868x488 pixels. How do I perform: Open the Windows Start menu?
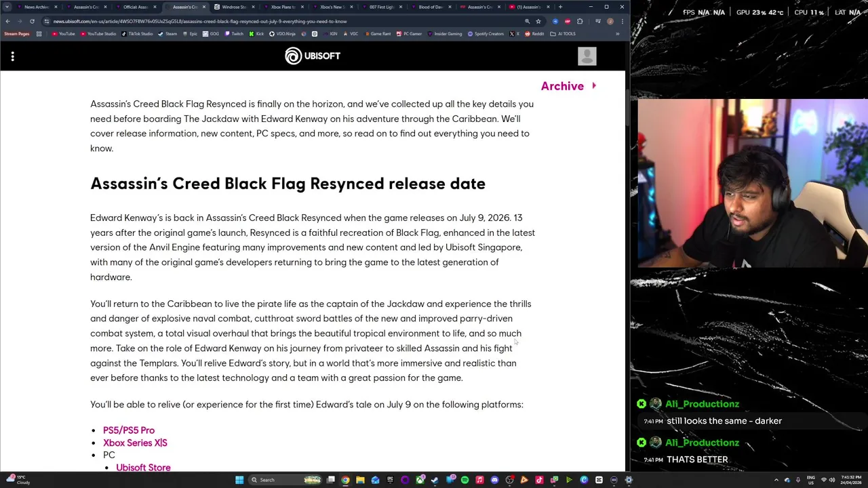[x=239, y=480]
